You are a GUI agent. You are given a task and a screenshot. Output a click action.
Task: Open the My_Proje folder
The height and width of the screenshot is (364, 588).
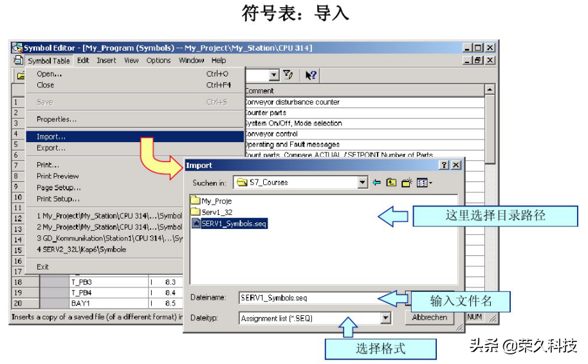click(211, 201)
